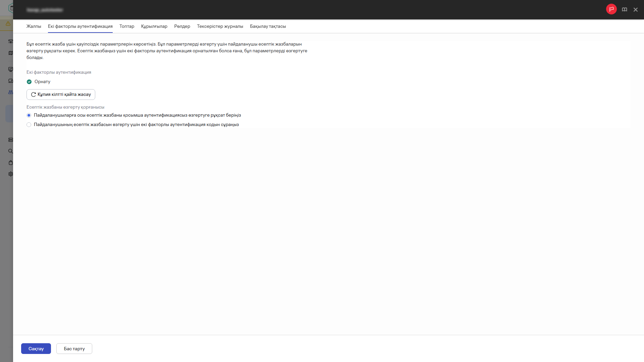The image size is (644, 362).
Task: Click Құпия кілтті қайта жасау button
Action: pos(61,95)
